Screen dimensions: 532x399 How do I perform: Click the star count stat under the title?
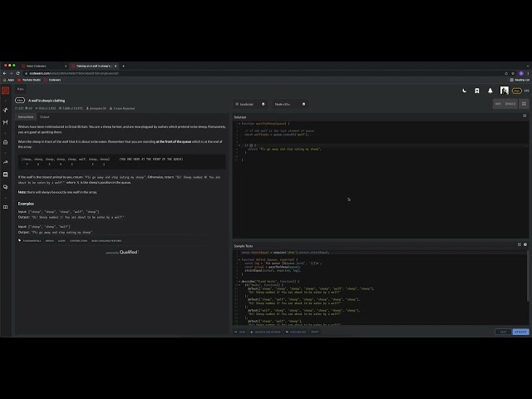coord(19,109)
